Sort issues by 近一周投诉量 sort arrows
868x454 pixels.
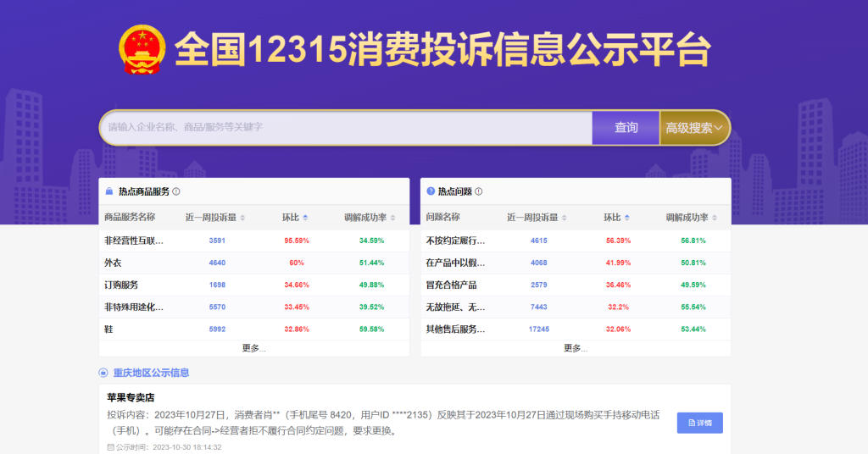565,218
